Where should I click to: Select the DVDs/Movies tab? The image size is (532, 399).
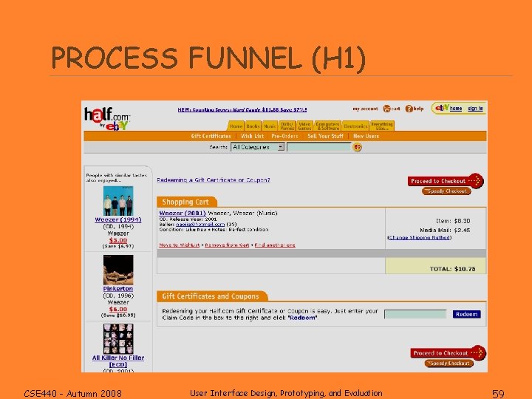click(x=287, y=126)
